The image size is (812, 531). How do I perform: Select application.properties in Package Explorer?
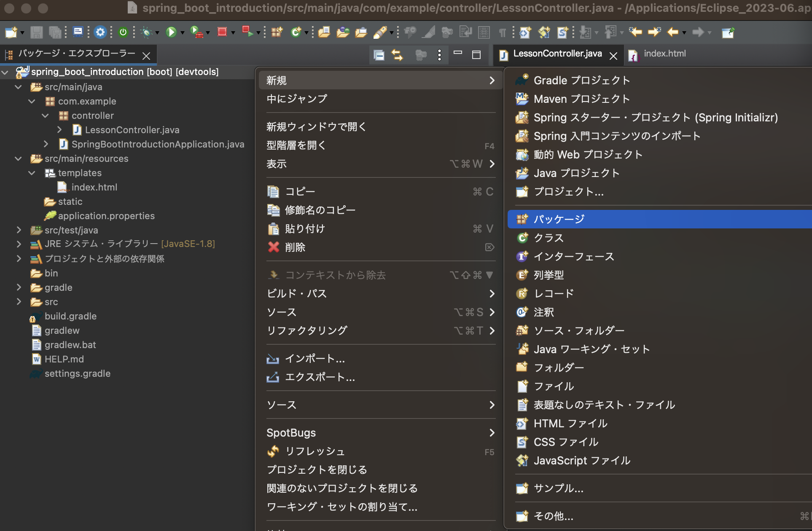(106, 215)
